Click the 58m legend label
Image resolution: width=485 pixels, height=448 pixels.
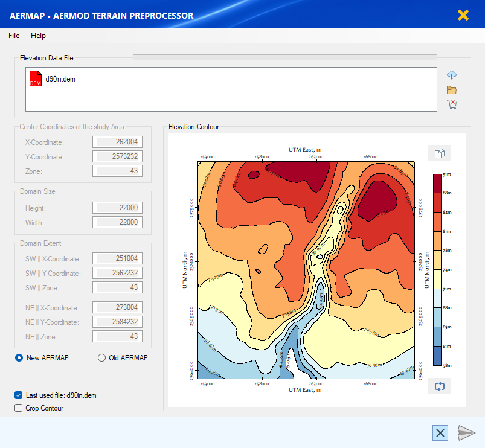(x=448, y=366)
